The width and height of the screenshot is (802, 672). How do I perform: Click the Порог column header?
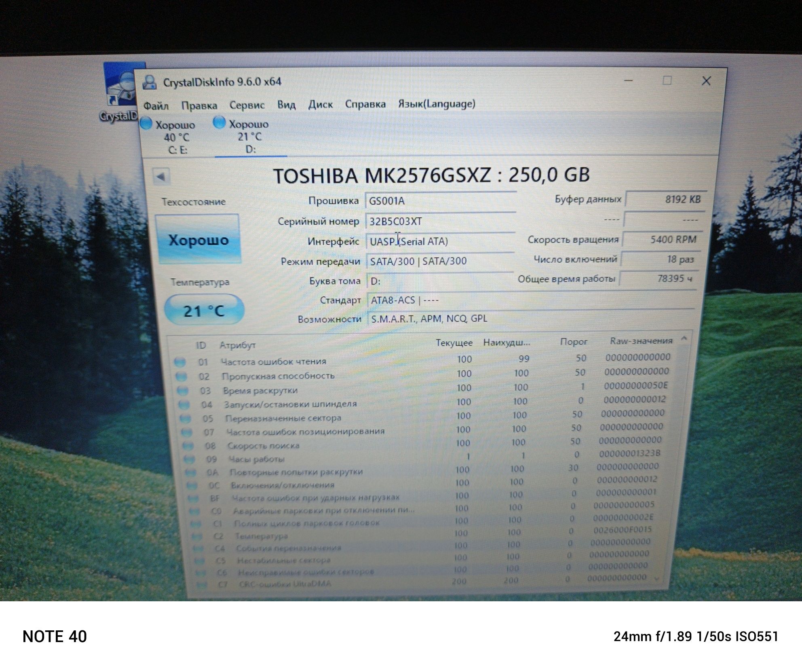[x=574, y=341]
